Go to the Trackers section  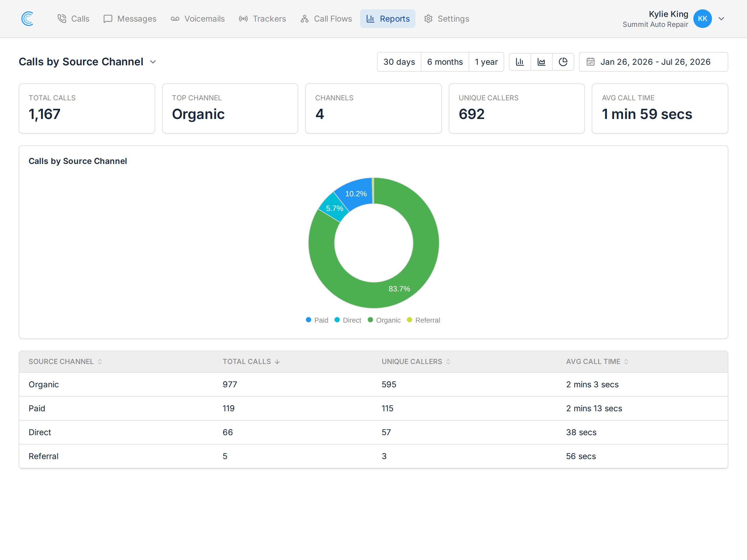pos(262,19)
